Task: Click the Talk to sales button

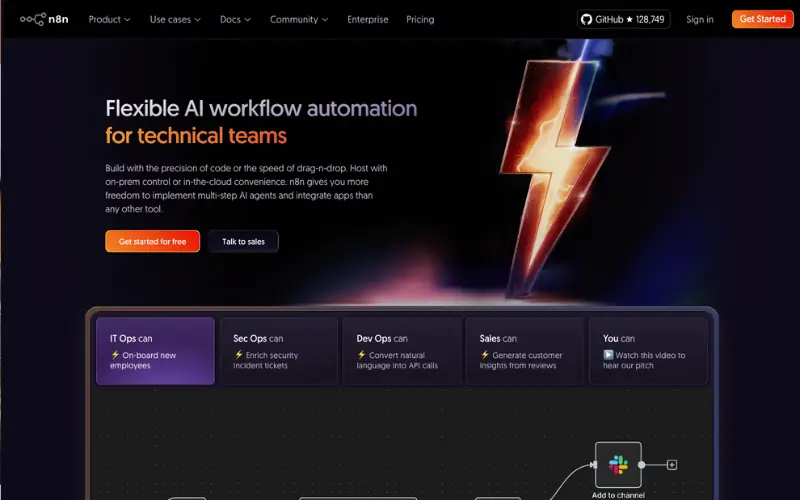Action: (243, 241)
